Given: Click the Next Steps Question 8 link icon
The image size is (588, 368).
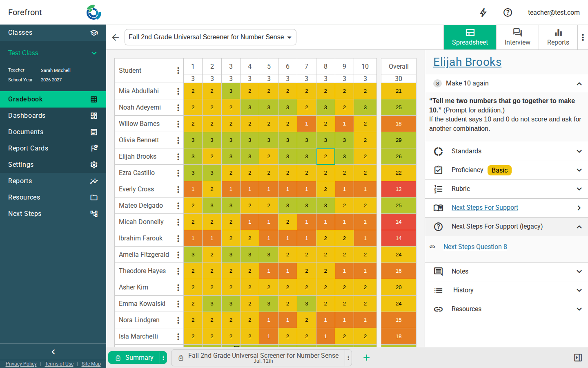Looking at the screenshot, I should [x=432, y=247].
